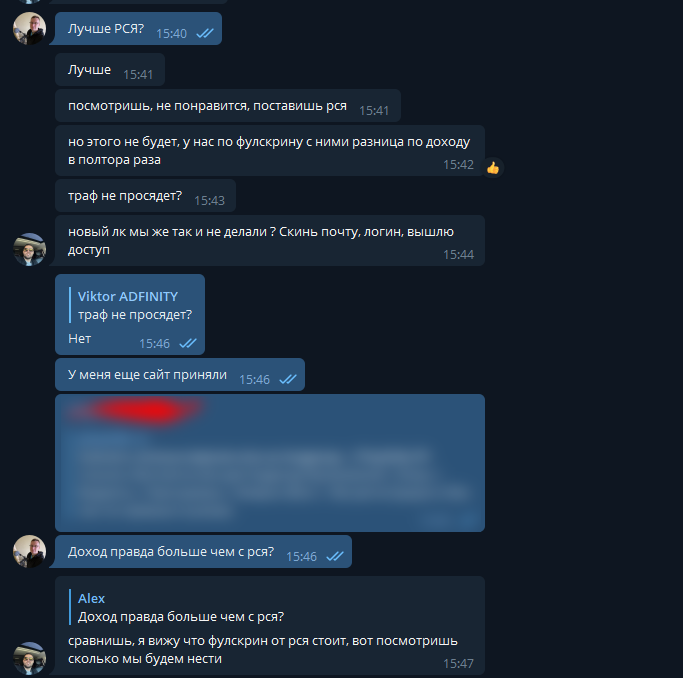This screenshot has width=683, height=678.
Task: Open the blurred image message
Action: [270, 463]
